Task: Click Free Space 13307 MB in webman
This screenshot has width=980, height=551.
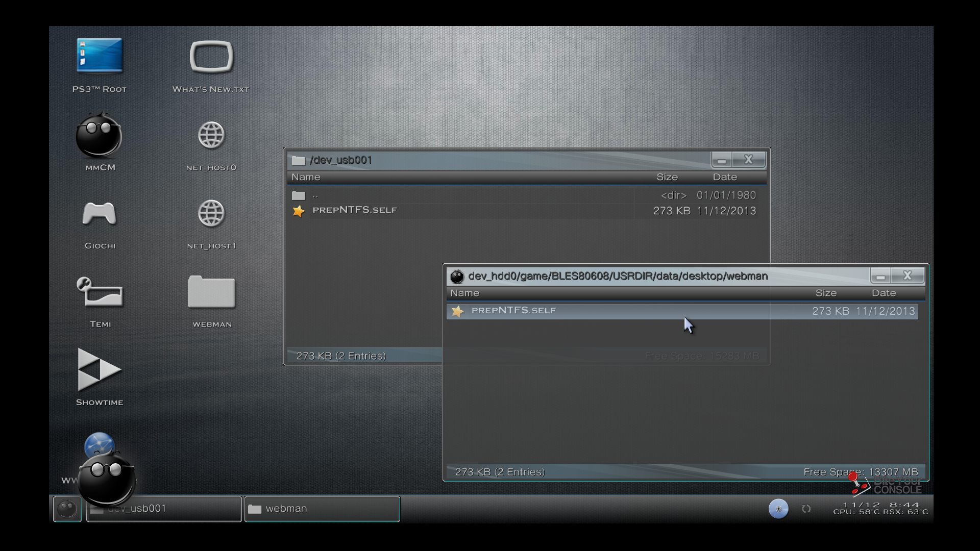Action: point(861,472)
